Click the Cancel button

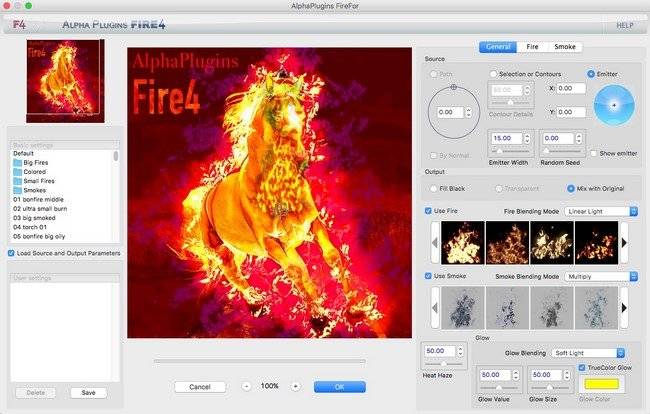click(200, 387)
